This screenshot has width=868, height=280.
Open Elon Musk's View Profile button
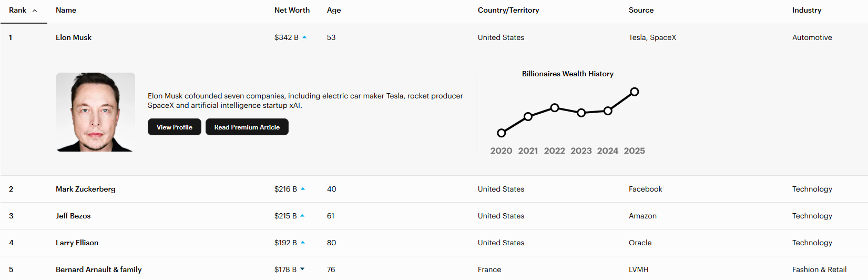click(175, 127)
